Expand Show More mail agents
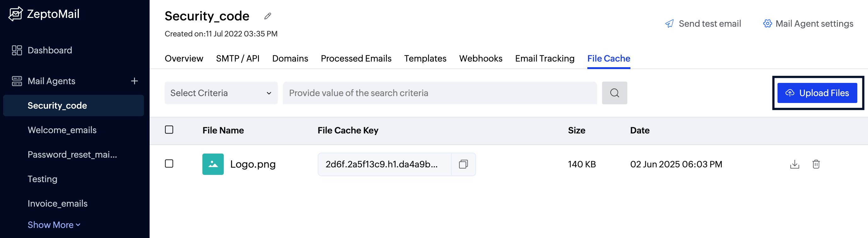868x238 pixels. pos(54,225)
